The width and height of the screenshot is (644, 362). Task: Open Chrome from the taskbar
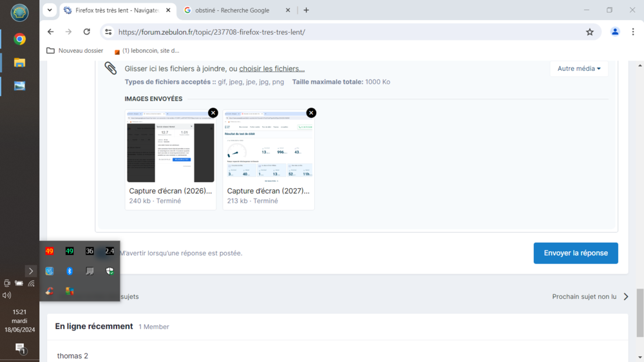tap(20, 39)
